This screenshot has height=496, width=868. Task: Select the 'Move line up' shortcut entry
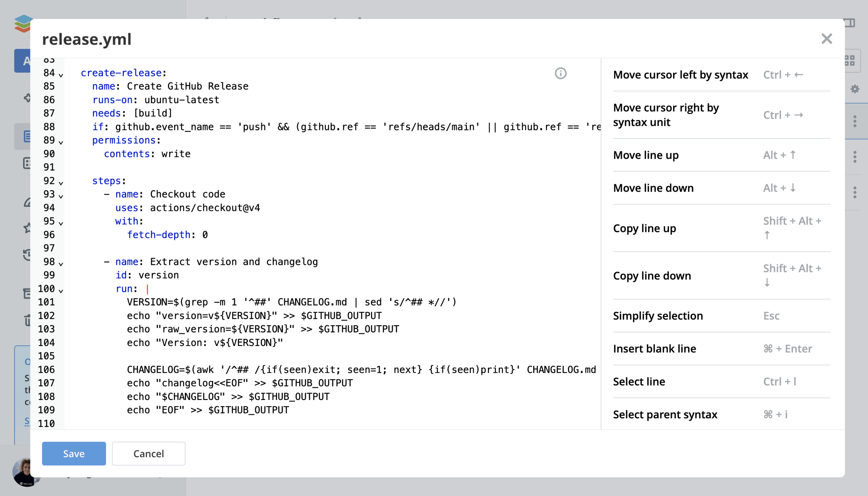[721, 155]
